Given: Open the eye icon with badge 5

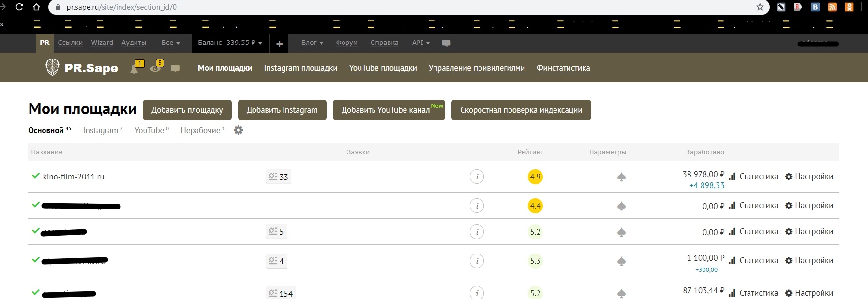Looking at the screenshot, I should coord(155,68).
